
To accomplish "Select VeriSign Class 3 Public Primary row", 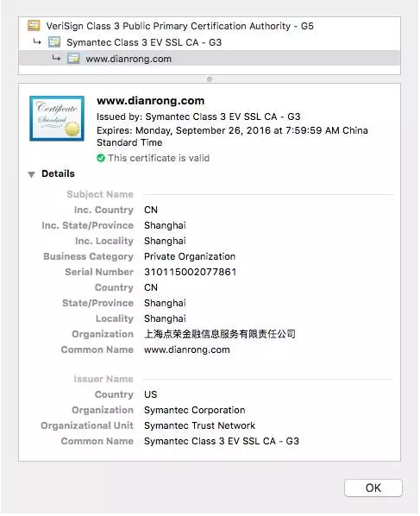I will click(x=210, y=26).
